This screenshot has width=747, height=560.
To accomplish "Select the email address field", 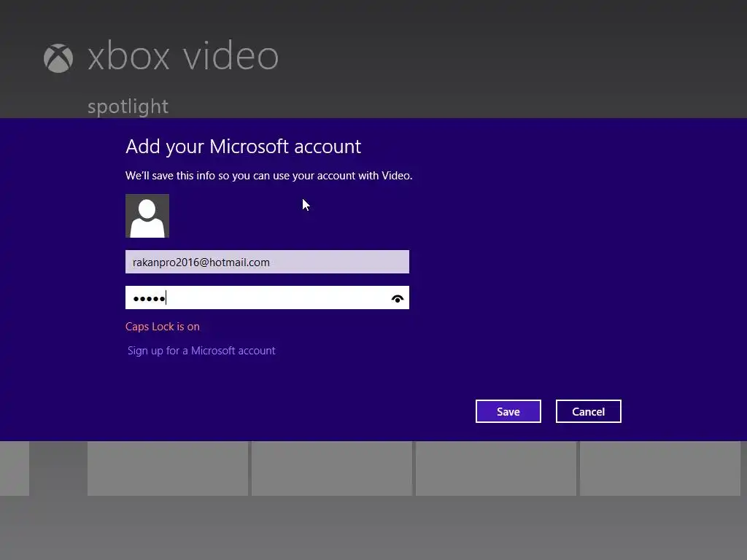I will pos(267,262).
